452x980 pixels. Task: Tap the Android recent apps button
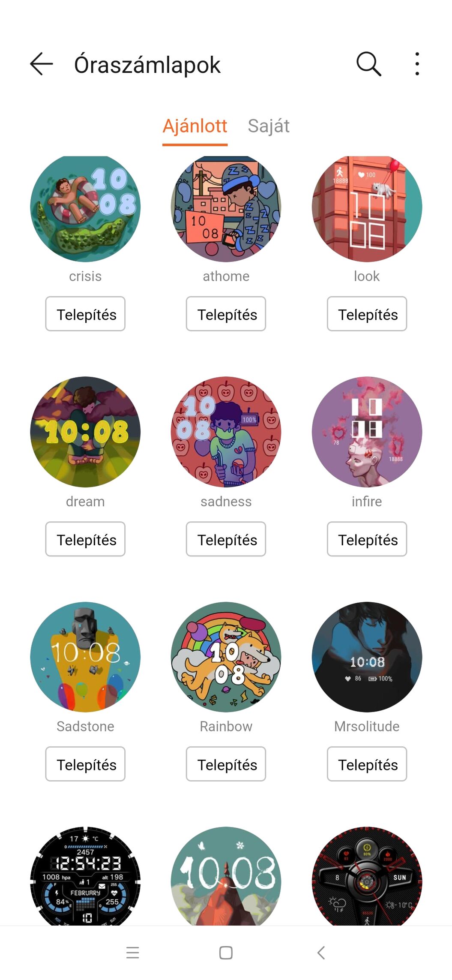(133, 953)
